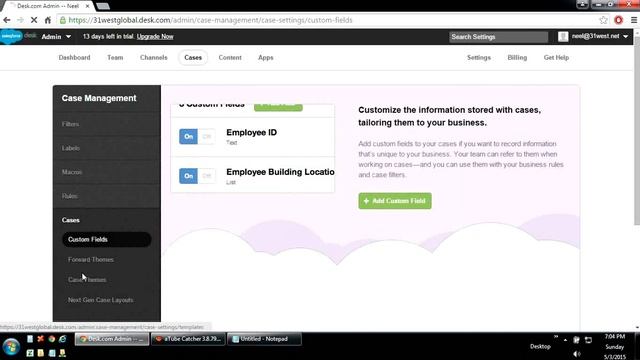Screen dimensions: 640x360
Task: Launch Internet Explorer from quick launch
Action: (x=62, y=339)
